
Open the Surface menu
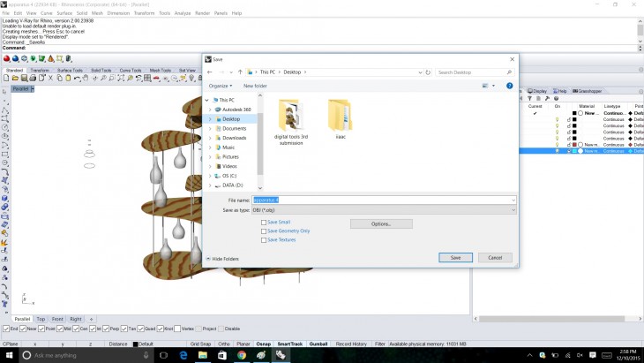click(64, 13)
